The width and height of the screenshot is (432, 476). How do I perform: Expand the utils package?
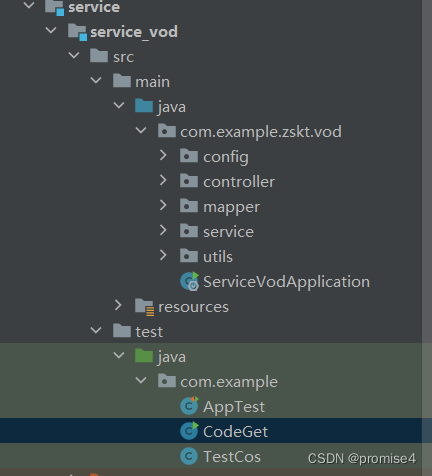coord(163,255)
